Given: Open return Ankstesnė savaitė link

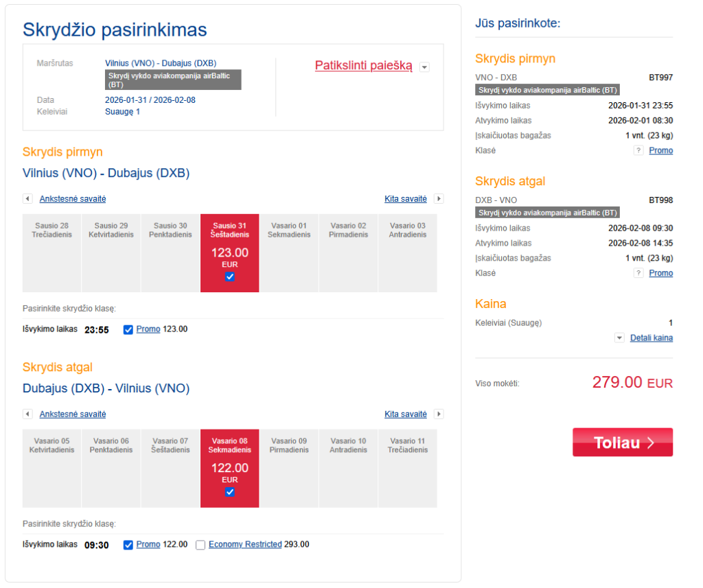Looking at the screenshot, I should pyautogui.click(x=73, y=414).
